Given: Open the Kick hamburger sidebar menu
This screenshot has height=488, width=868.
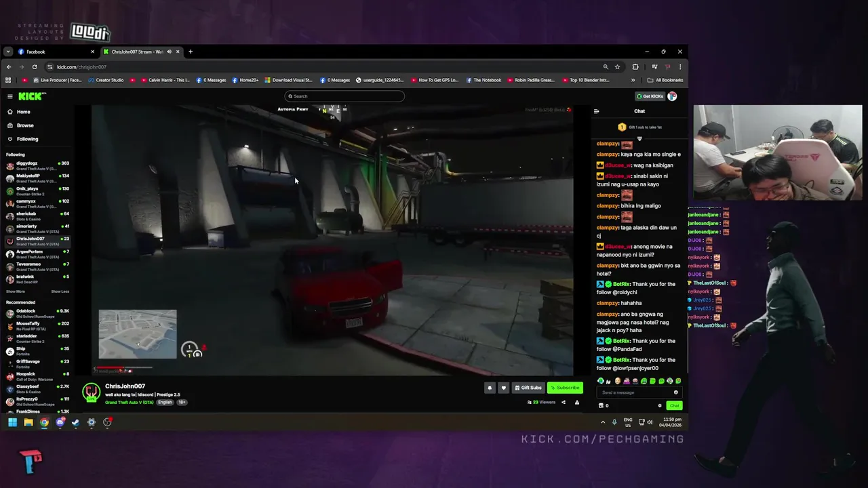Looking at the screenshot, I should (9, 96).
